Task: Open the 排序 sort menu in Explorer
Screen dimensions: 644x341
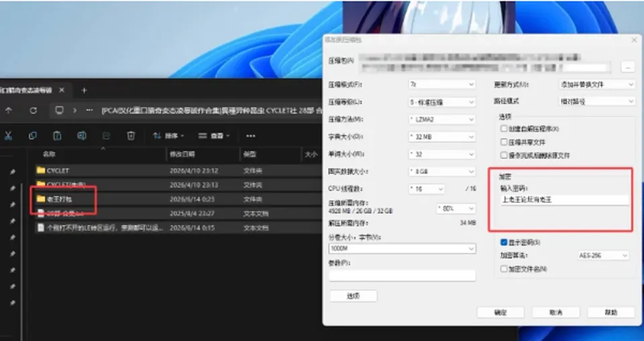Action: coord(168,136)
